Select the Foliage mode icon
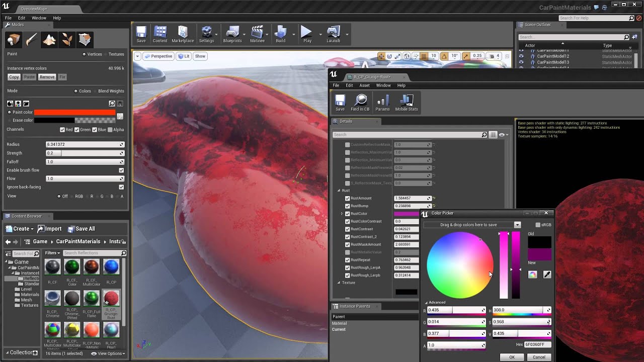 pos(66,40)
